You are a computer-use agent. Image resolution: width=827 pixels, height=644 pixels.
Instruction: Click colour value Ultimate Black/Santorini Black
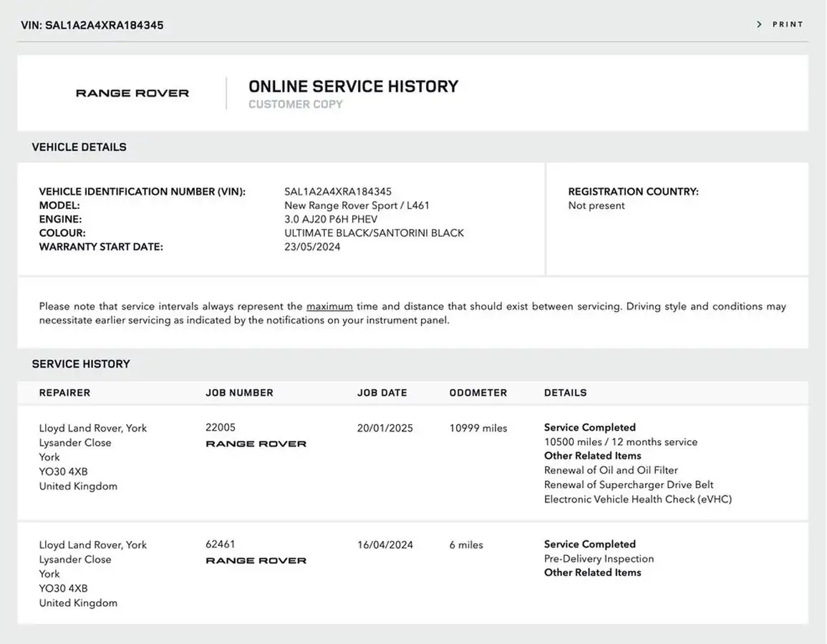374,233
